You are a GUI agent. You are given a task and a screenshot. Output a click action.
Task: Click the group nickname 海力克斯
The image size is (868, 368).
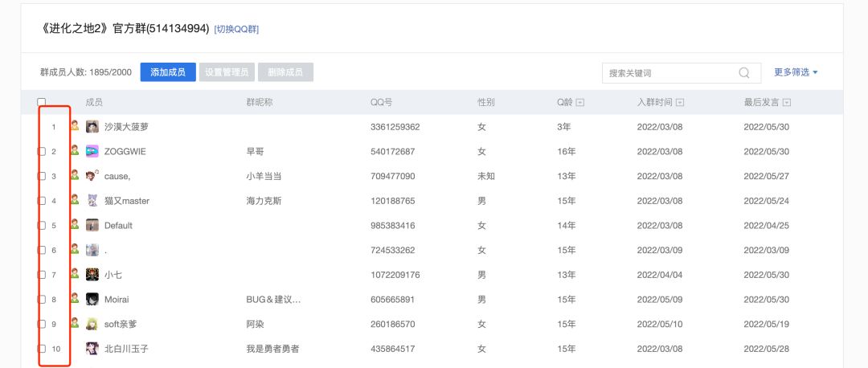pos(264,200)
